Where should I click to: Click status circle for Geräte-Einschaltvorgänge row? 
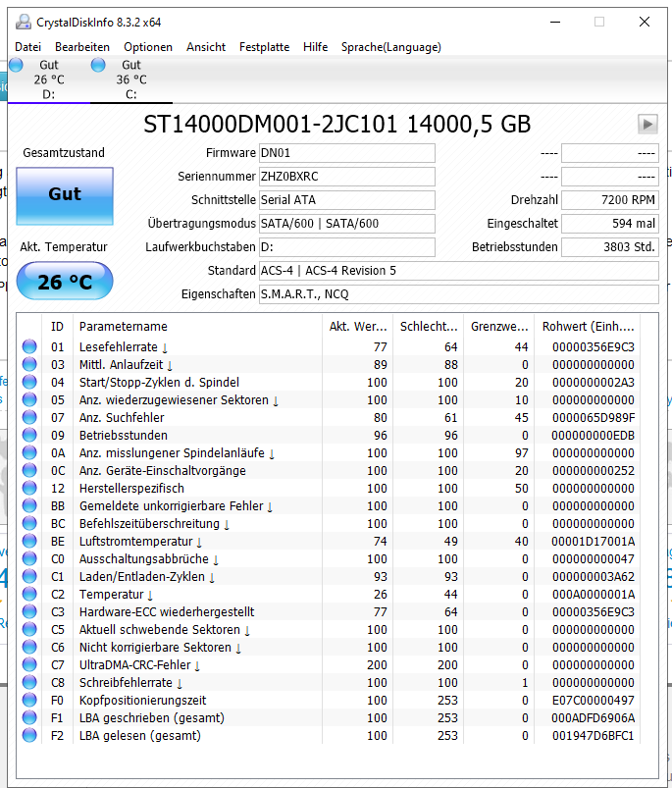pos(29,470)
